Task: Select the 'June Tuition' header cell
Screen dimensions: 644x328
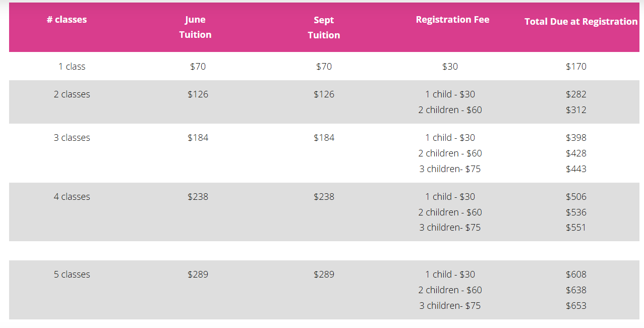Action: [195, 27]
